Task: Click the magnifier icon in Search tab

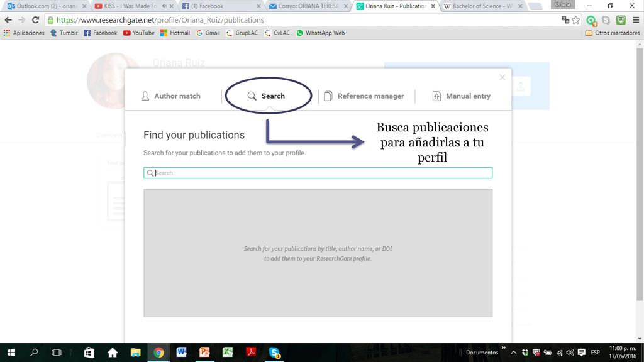Action: click(x=252, y=96)
